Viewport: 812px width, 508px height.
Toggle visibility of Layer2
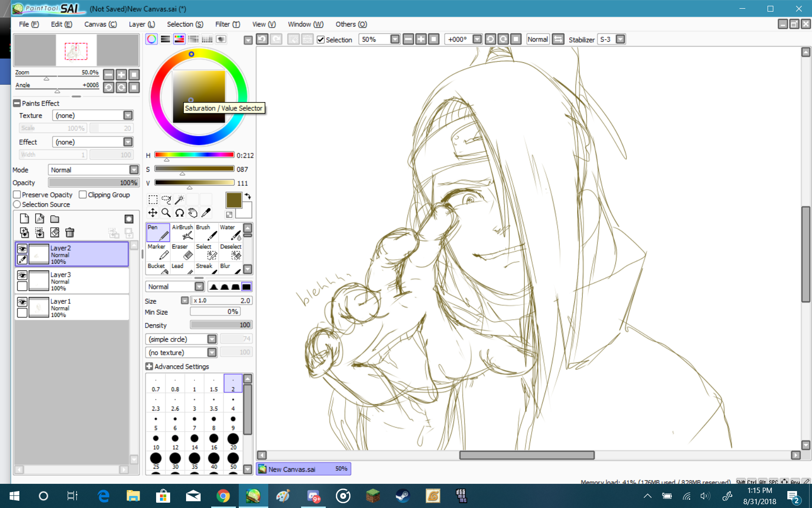pos(22,249)
